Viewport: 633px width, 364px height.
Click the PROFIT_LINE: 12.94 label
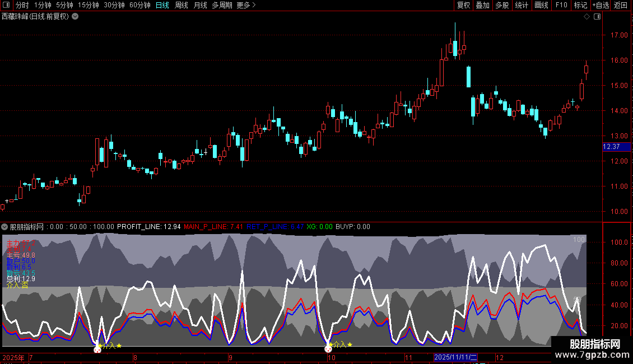[148, 227]
